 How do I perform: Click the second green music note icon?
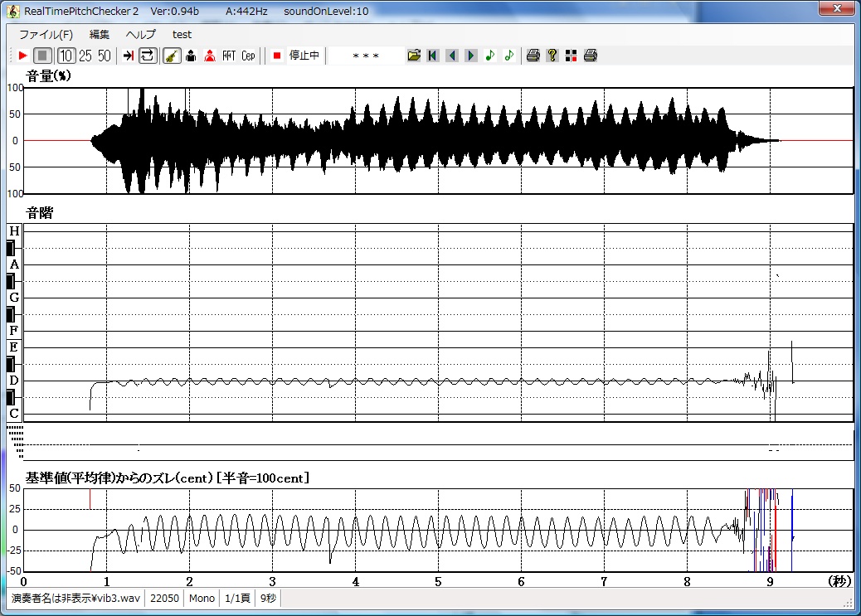[x=509, y=56]
